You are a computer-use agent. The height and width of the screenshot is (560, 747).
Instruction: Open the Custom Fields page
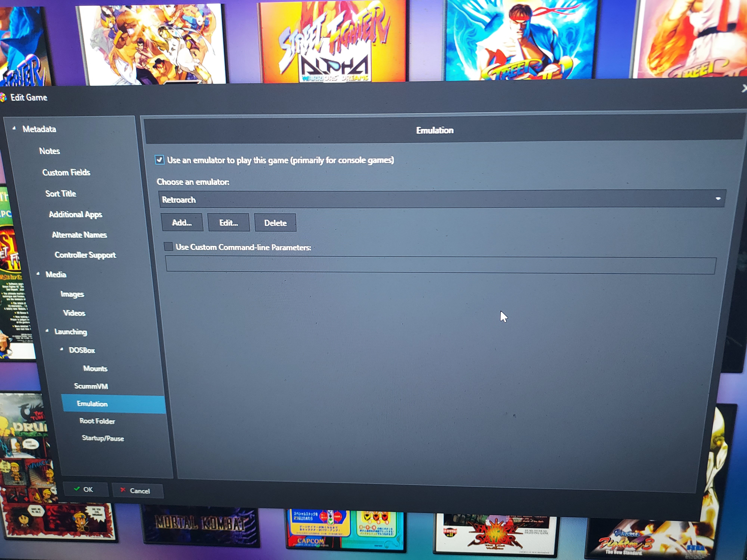click(x=66, y=172)
